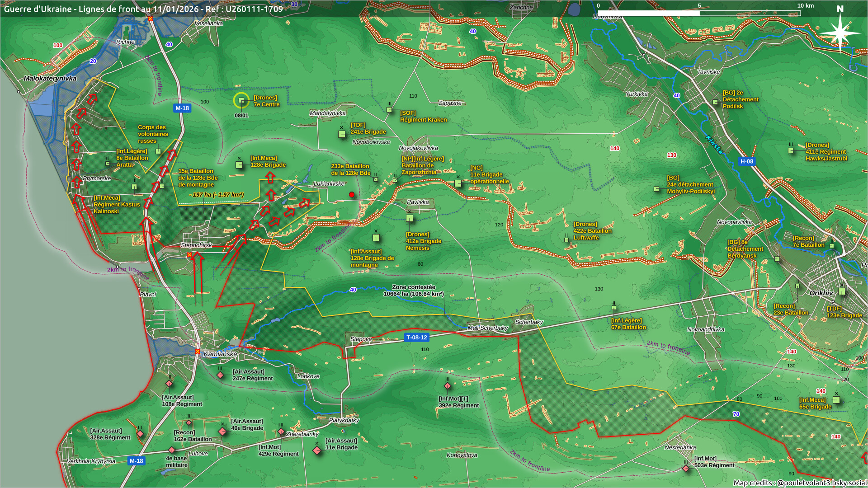Click the Orikhiv town label
Screen dimensions: 868x488
(821, 293)
